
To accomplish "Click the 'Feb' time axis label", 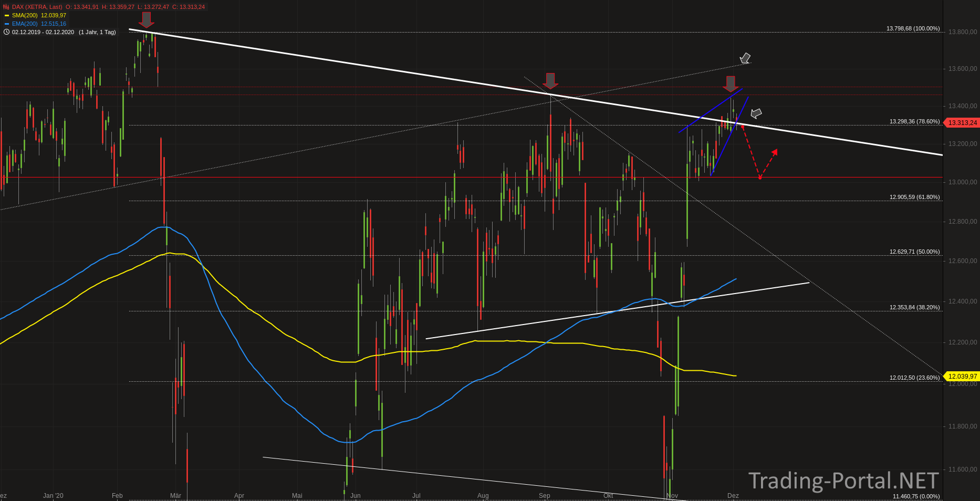I will point(117,496).
